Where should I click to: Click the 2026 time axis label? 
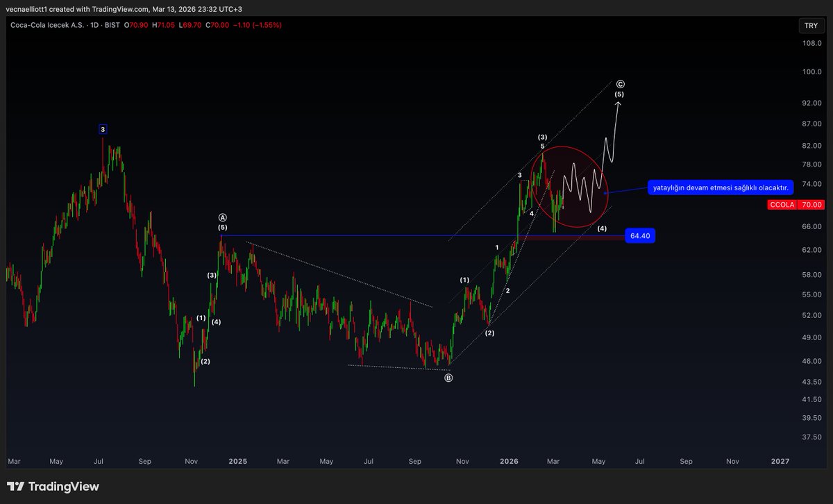tap(510, 460)
